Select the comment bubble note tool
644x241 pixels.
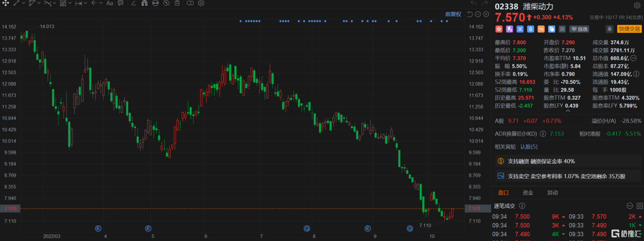[x=121, y=4]
